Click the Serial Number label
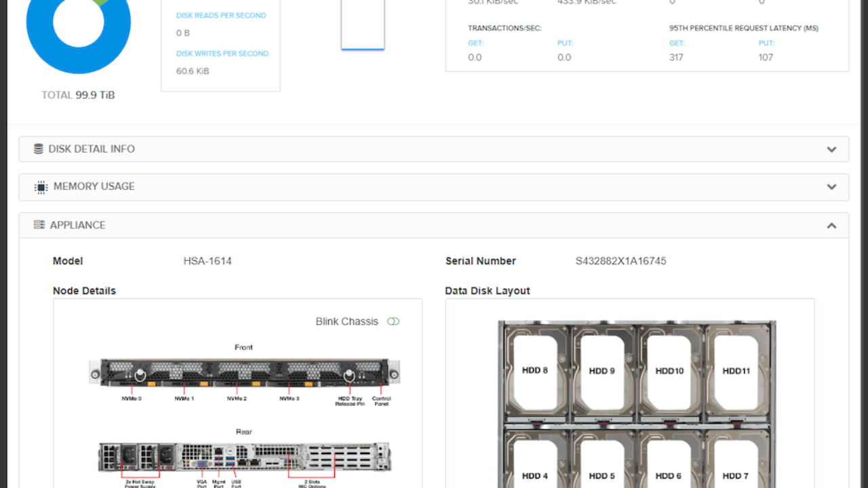The image size is (868, 488). tap(481, 261)
